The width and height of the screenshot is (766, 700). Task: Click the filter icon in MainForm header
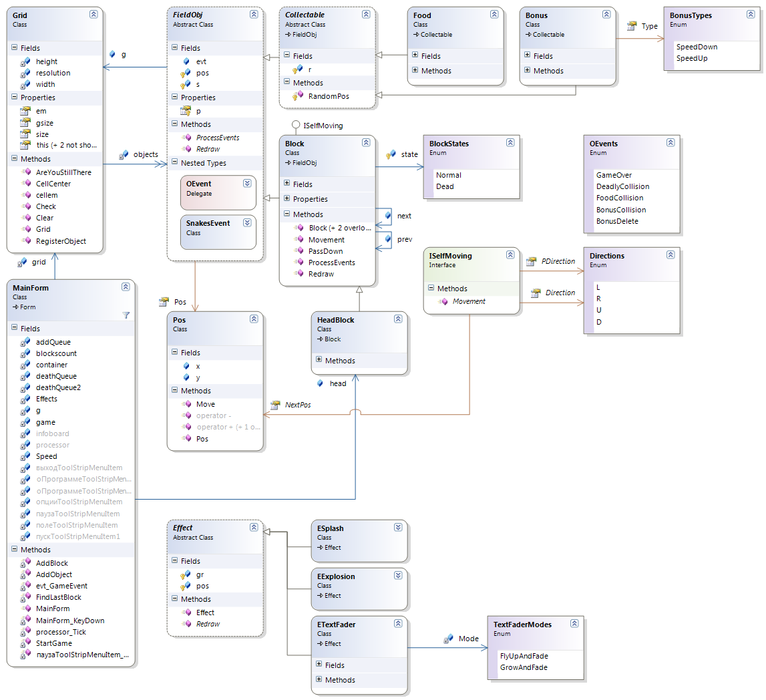point(126,315)
